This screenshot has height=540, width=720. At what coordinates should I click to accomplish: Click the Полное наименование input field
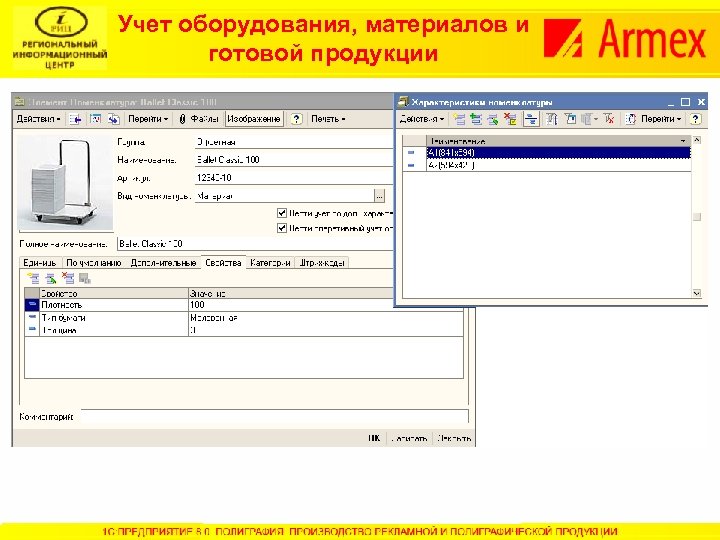[x=255, y=244]
